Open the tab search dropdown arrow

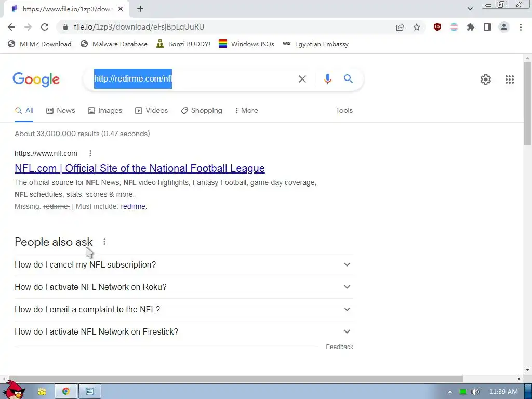470,9
